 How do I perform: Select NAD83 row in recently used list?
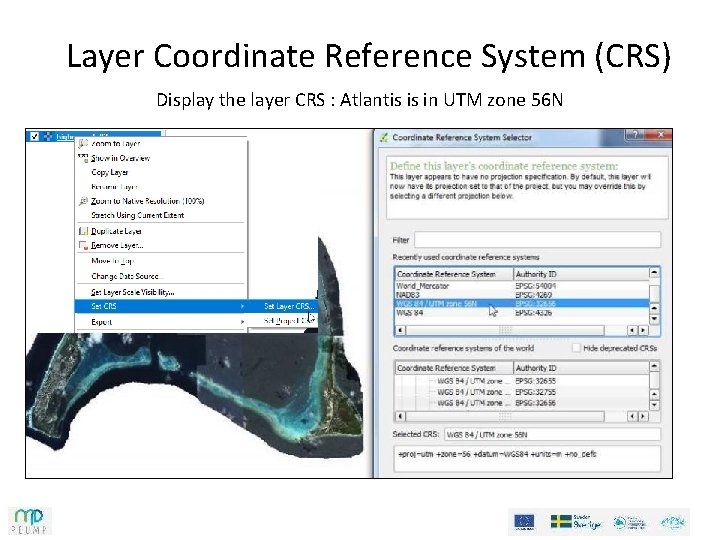point(522,295)
